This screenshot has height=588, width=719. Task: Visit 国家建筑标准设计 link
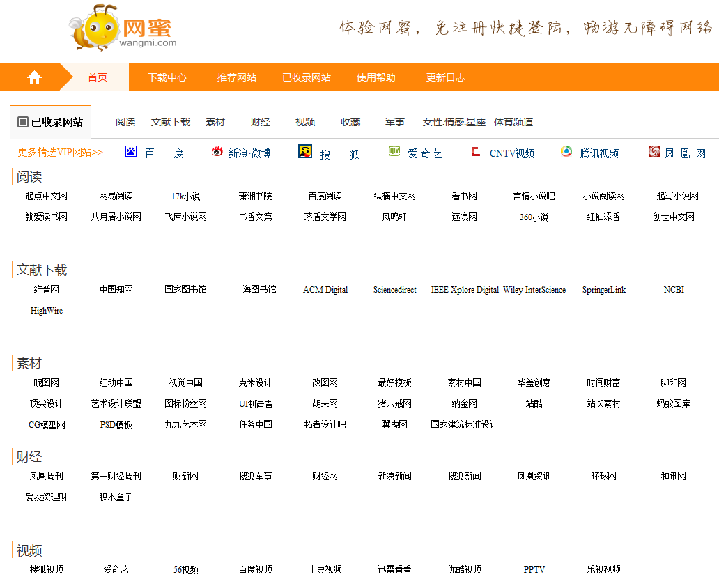pyautogui.click(x=464, y=425)
